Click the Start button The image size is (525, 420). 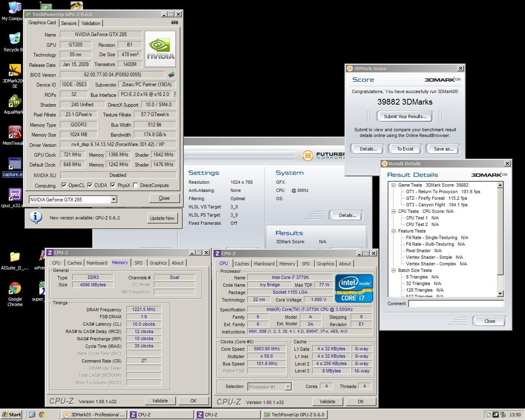tap(11, 415)
